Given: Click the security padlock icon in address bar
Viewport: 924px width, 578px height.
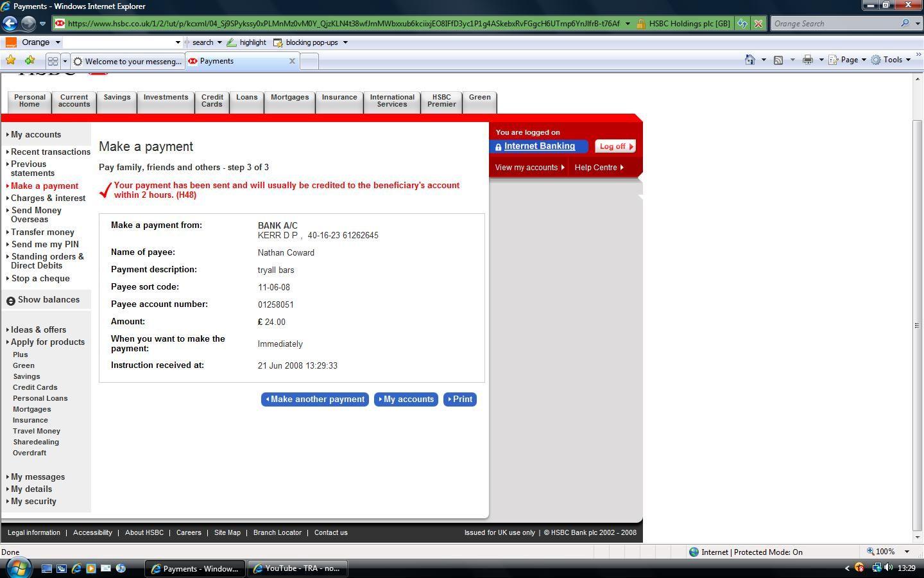Looking at the screenshot, I should click(640, 24).
